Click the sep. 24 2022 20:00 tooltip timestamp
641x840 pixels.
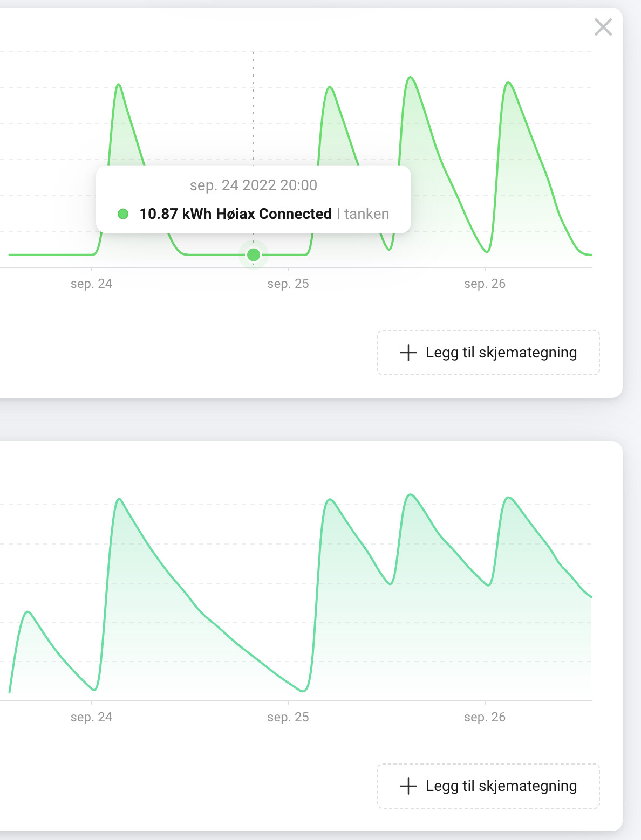pos(254,185)
